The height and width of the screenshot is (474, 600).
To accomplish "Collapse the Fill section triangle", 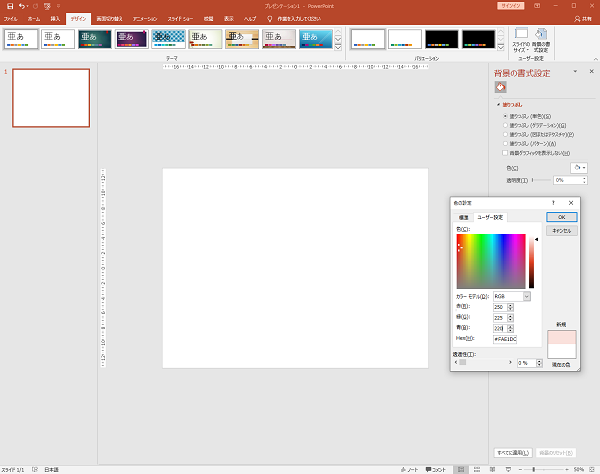I will pos(498,104).
